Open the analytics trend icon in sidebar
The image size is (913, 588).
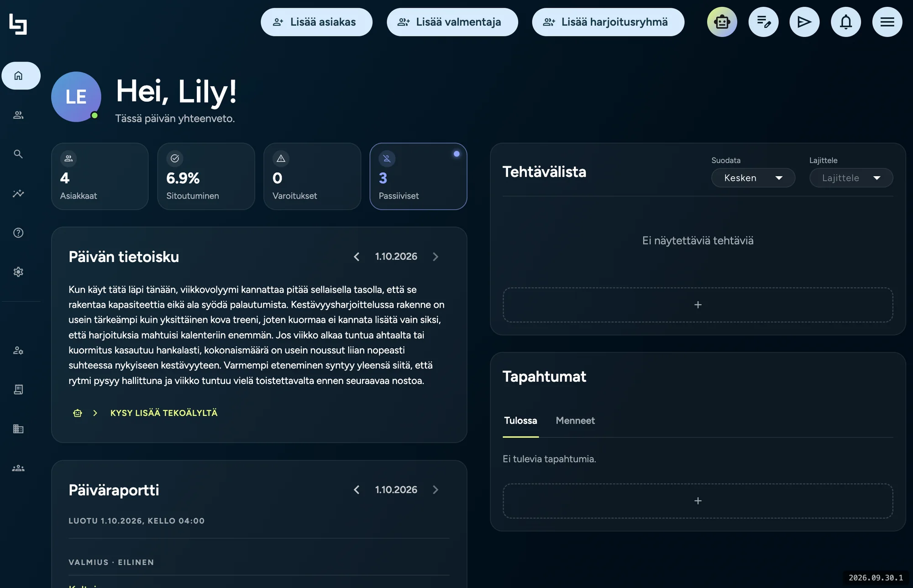(18, 194)
